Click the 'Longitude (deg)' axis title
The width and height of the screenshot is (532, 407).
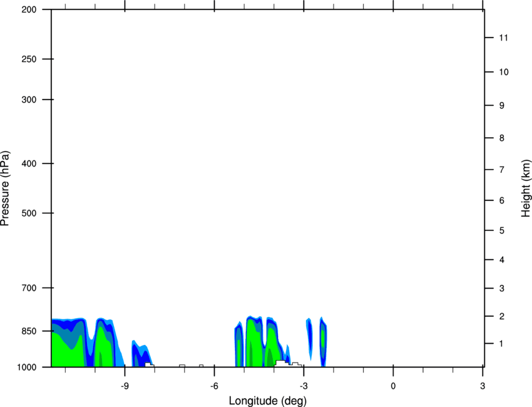267,401
